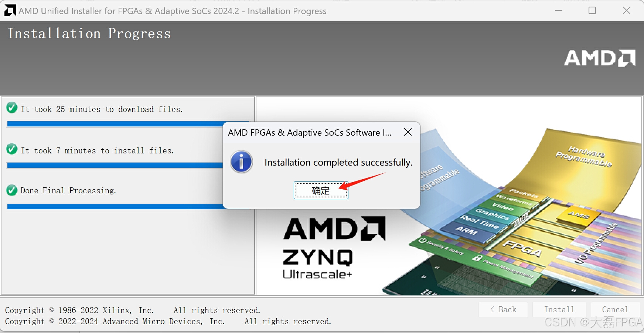Click the dialog title 'AMD FPGAs & Adaptive SoCs Software I...'

pyautogui.click(x=310, y=133)
